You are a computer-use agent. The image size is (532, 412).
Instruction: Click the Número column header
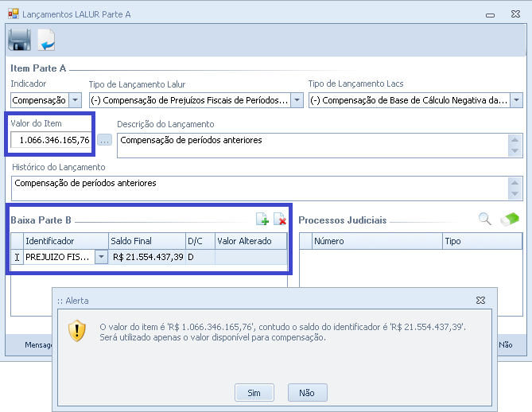pos(377,241)
